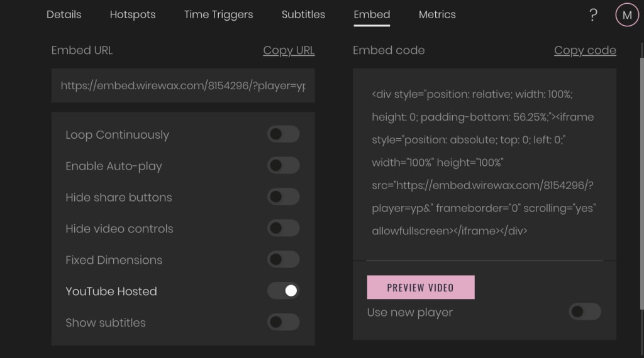Open the Hotspots tab
The height and width of the screenshot is (358, 644).
click(133, 15)
